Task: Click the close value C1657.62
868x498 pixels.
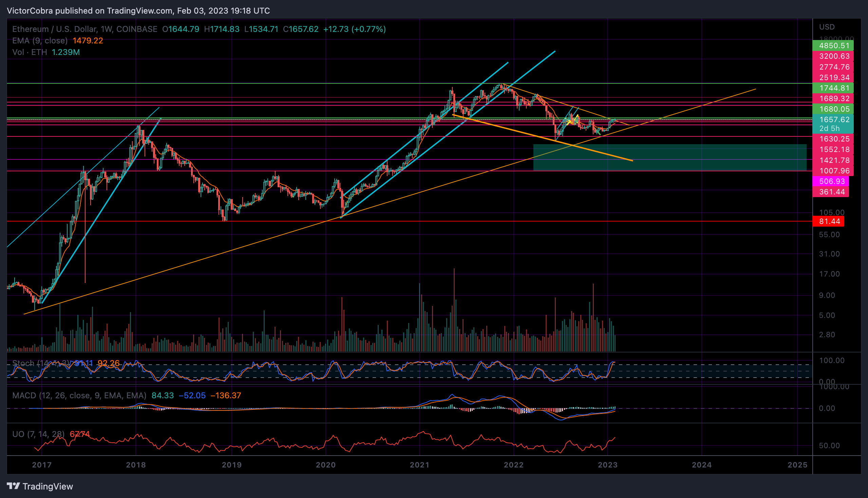Action: [301, 29]
